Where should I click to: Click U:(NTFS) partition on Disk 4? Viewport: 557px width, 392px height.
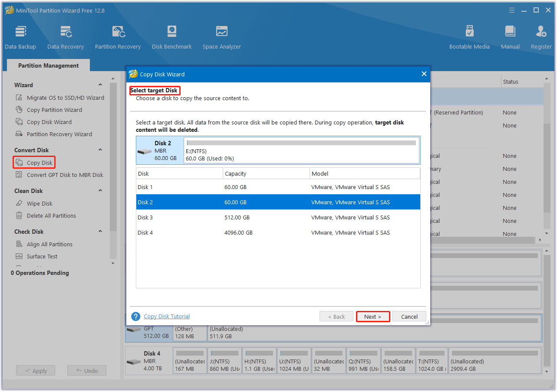click(293, 361)
